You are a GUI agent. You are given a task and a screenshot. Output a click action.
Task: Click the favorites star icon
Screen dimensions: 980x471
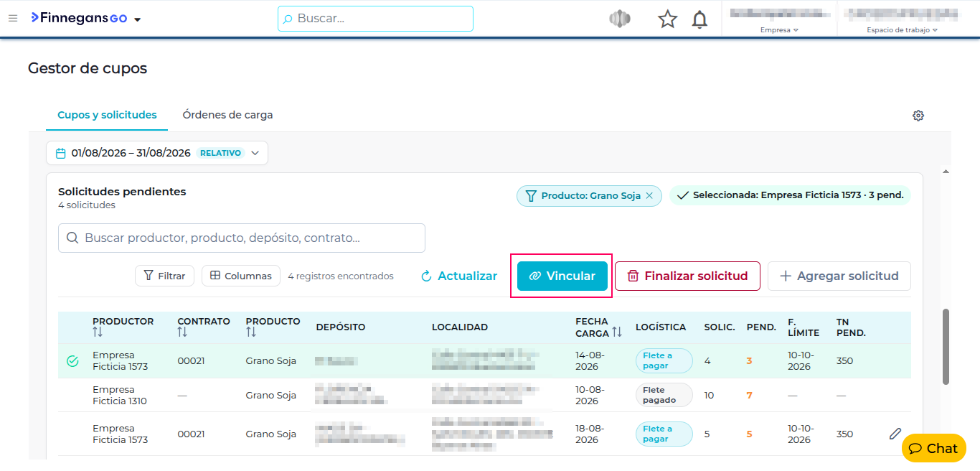(x=668, y=19)
